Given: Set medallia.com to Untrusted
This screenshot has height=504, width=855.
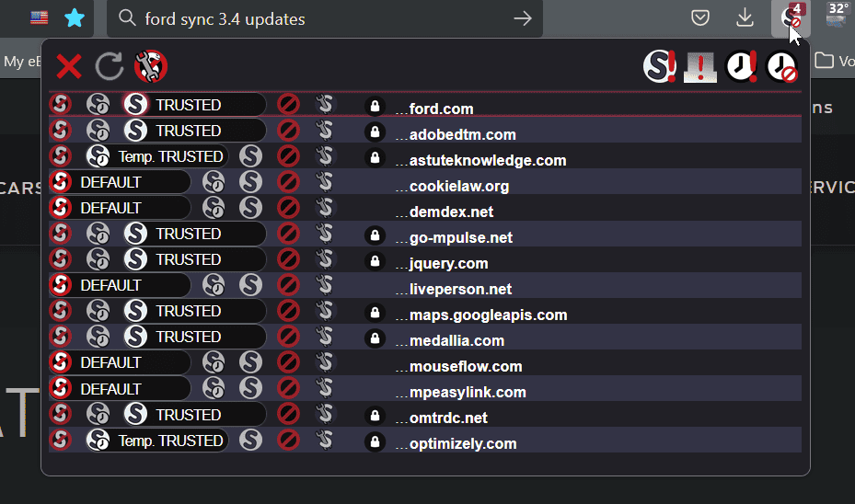Looking at the screenshot, I should [288, 337].
